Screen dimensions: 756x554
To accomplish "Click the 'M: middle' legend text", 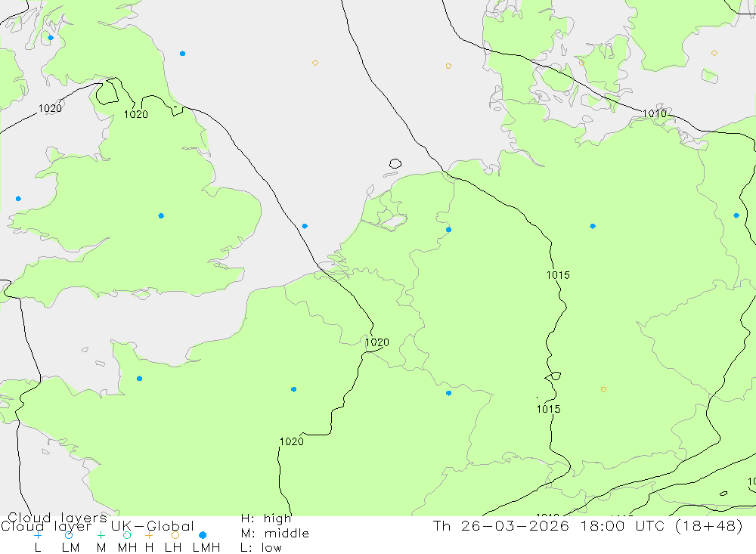I will click(275, 534).
